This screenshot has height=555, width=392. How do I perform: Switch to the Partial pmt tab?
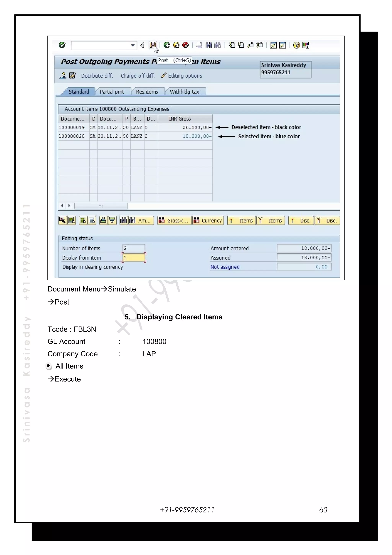[x=112, y=92]
